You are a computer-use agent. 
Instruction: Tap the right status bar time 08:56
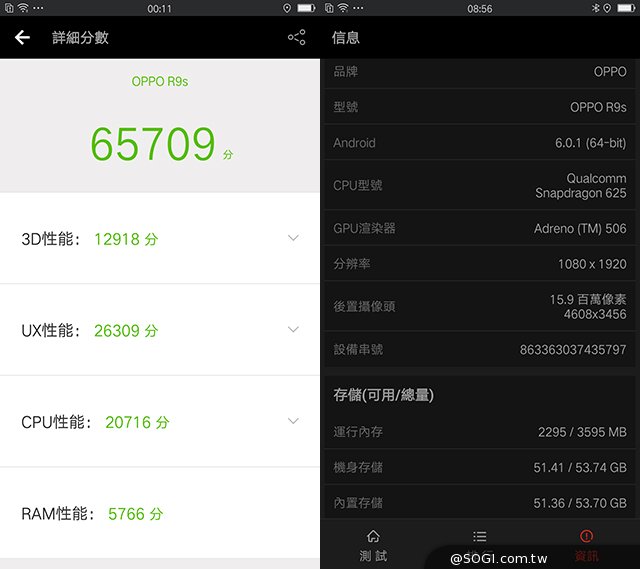coord(480,9)
